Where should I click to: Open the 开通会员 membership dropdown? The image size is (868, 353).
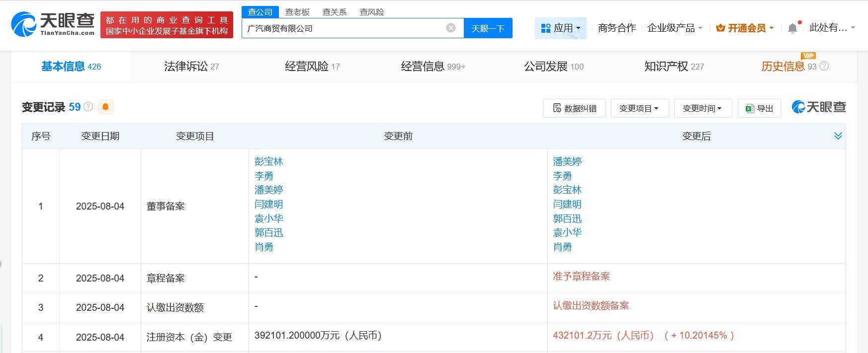coord(745,28)
